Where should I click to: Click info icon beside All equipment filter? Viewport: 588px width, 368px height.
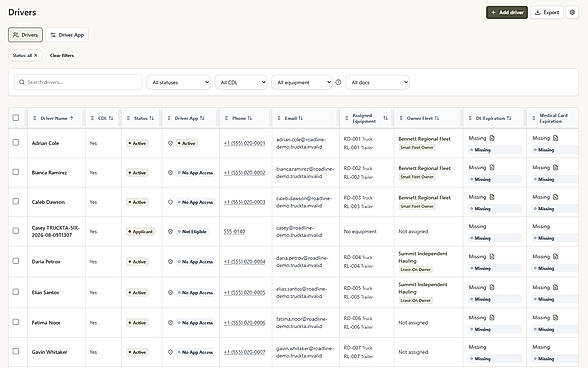[x=338, y=82]
